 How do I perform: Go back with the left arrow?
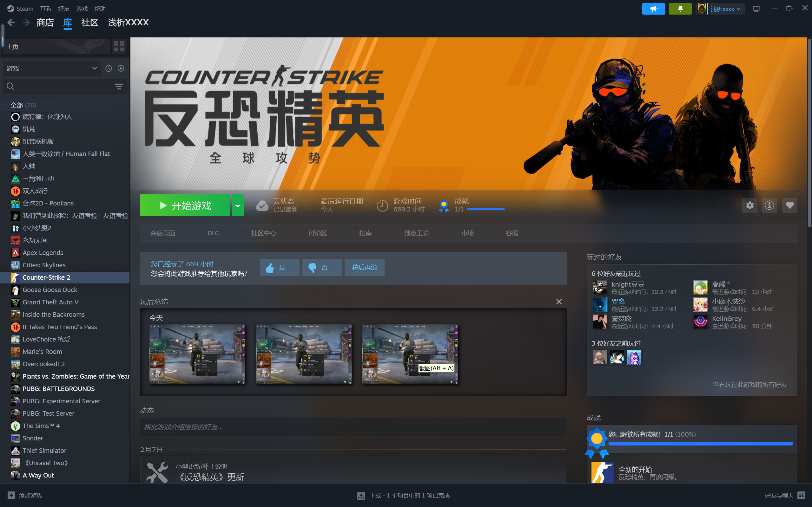click(11, 23)
